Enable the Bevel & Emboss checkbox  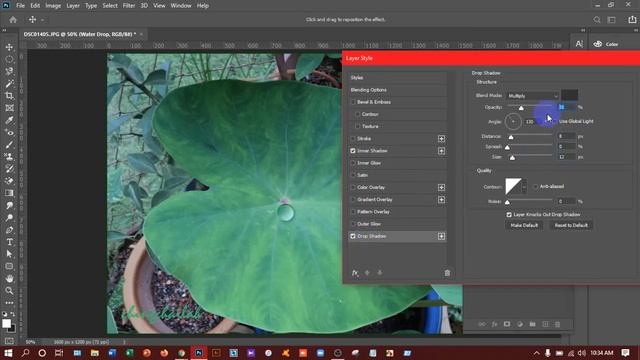[x=353, y=102]
